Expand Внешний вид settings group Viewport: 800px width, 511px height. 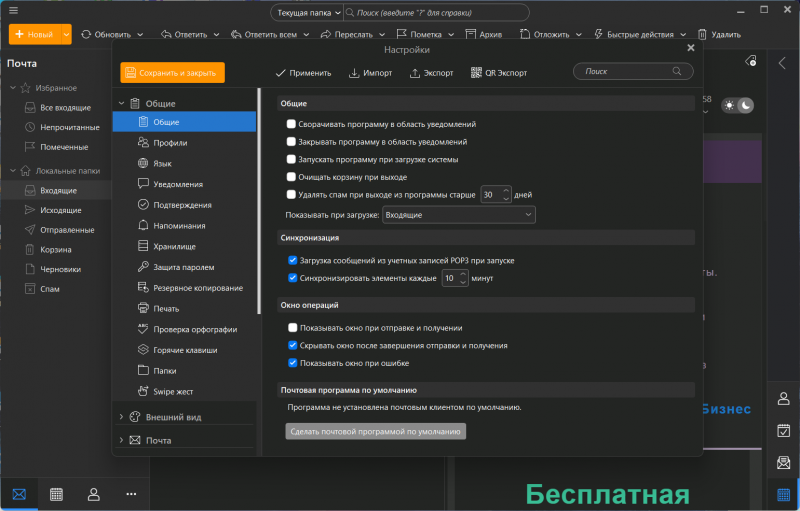click(x=121, y=417)
